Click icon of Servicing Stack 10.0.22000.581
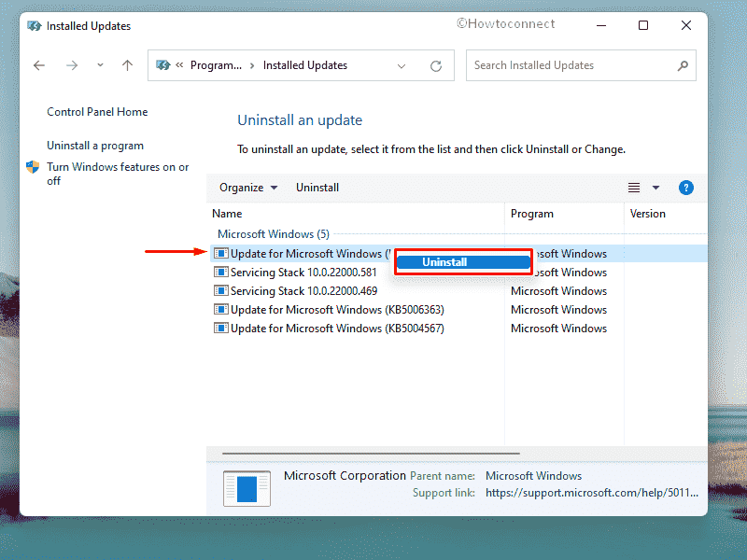This screenshot has height=560, width=747. coord(221,273)
